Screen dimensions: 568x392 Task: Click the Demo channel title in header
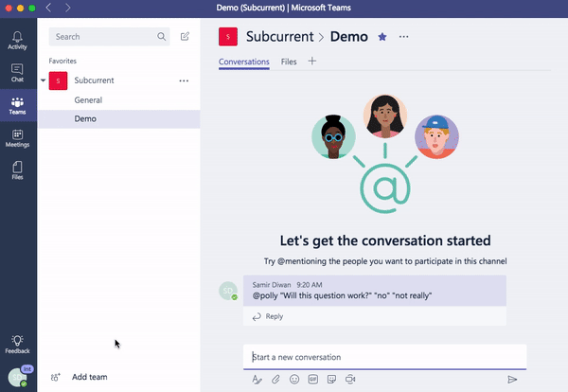pyautogui.click(x=348, y=37)
